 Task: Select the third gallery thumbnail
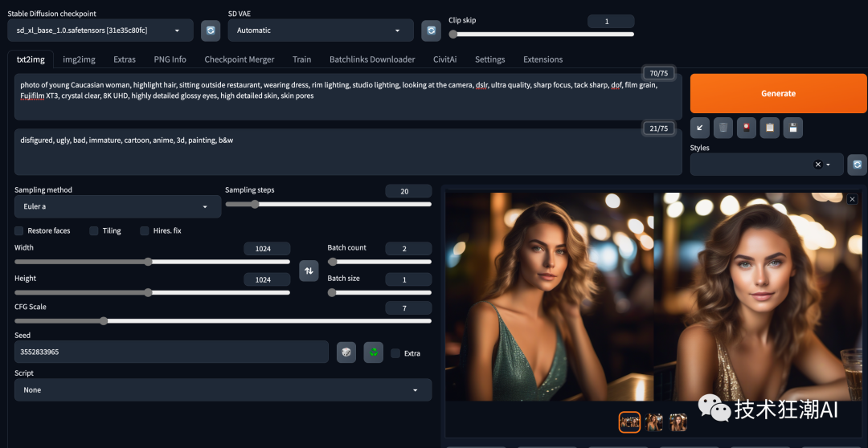[x=678, y=422]
